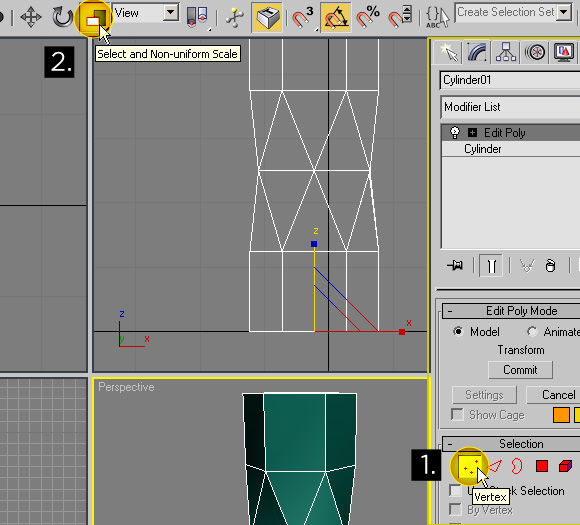Image resolution: width=580 pixels, height=525 pixels.
Task: Enable the By Vertex checkbox
Action: point(455,509)
